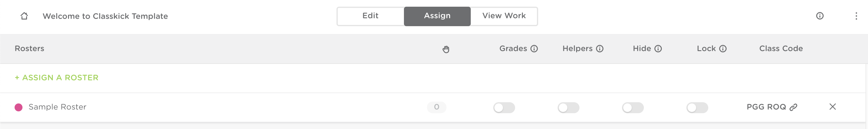Image resolution: width=868 pixels, height=129 pixels.
Task: Switch to the Edit tab
Action: (370, 16)
